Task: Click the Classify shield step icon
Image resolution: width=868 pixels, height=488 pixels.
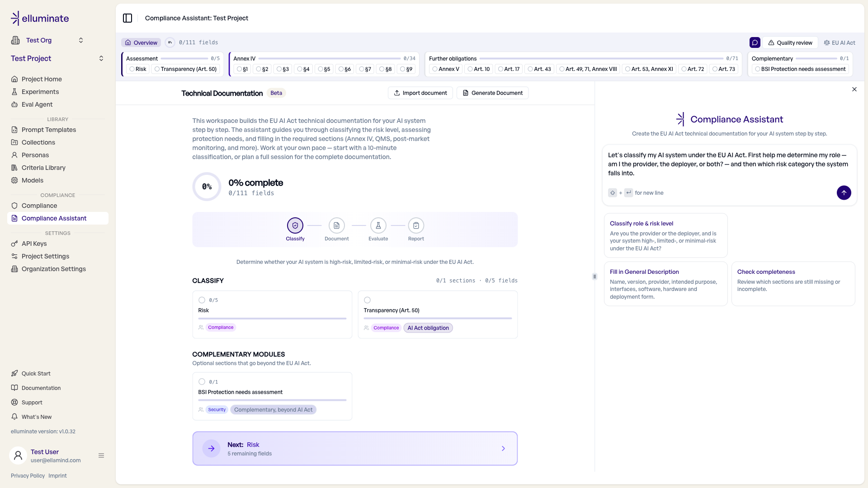Action: (x=295, y=225)
